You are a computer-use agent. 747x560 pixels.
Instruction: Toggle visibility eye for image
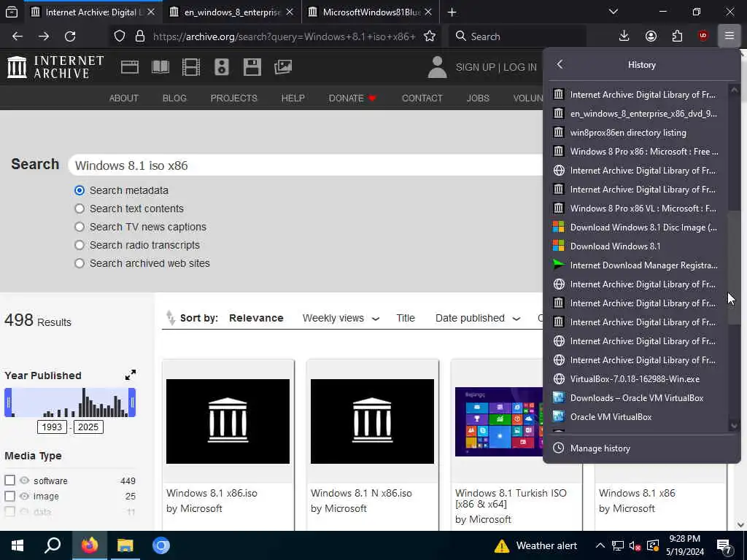pos(25,496)
